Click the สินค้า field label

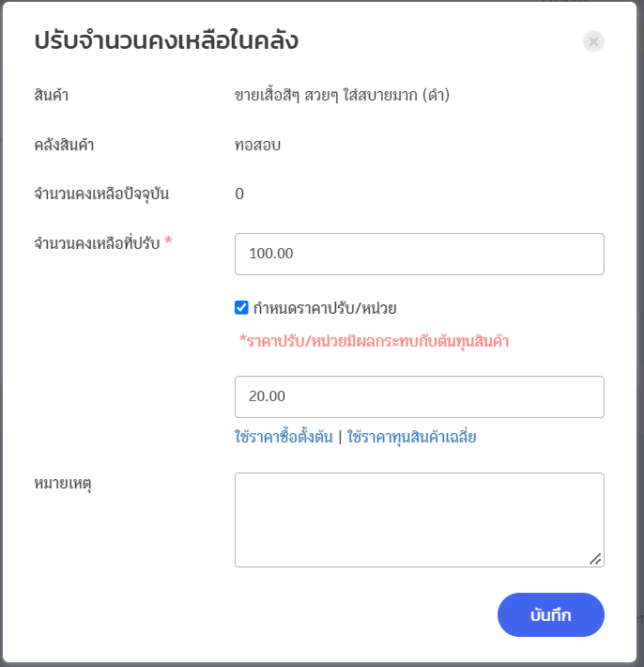[52, 95]
